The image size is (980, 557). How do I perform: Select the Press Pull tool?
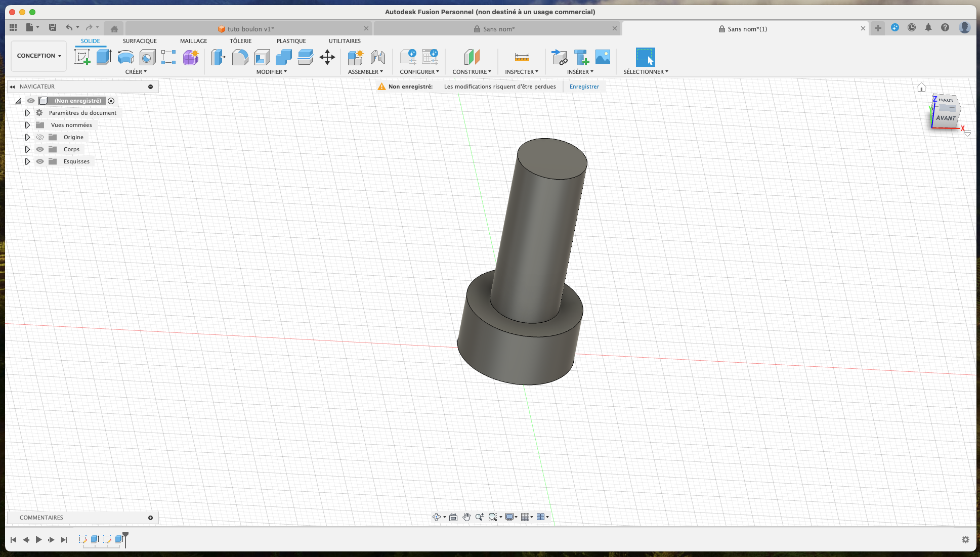[x=218, y=57]
